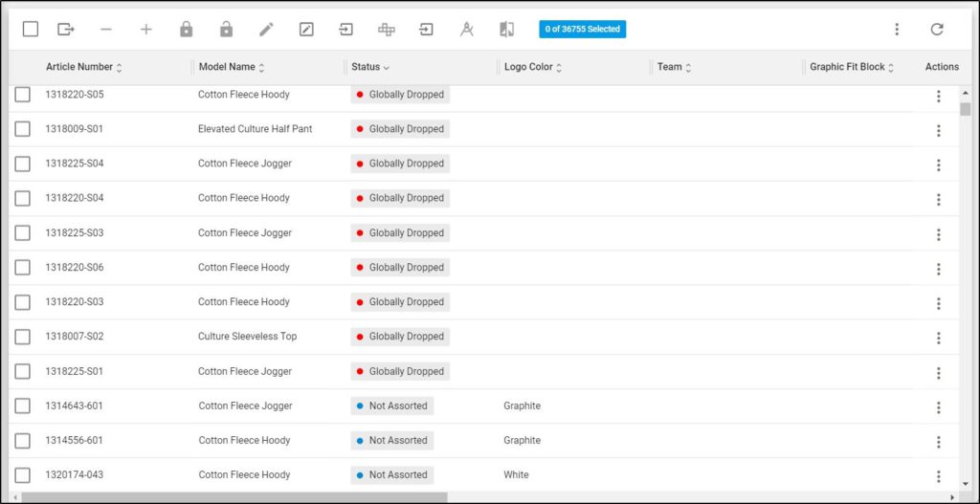980x504 pixels.
Task: Select the row checkbox for 1318007-S02
Action: click(23, 337)
